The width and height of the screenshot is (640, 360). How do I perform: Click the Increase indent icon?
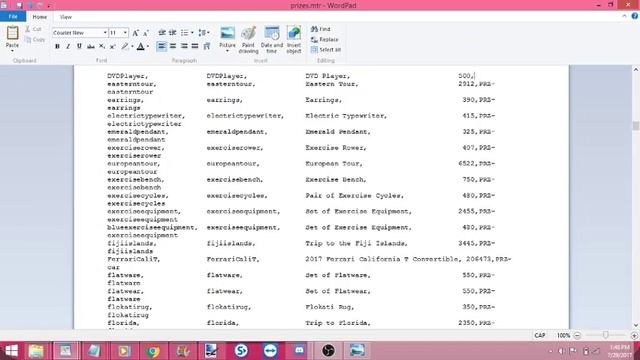173,33
